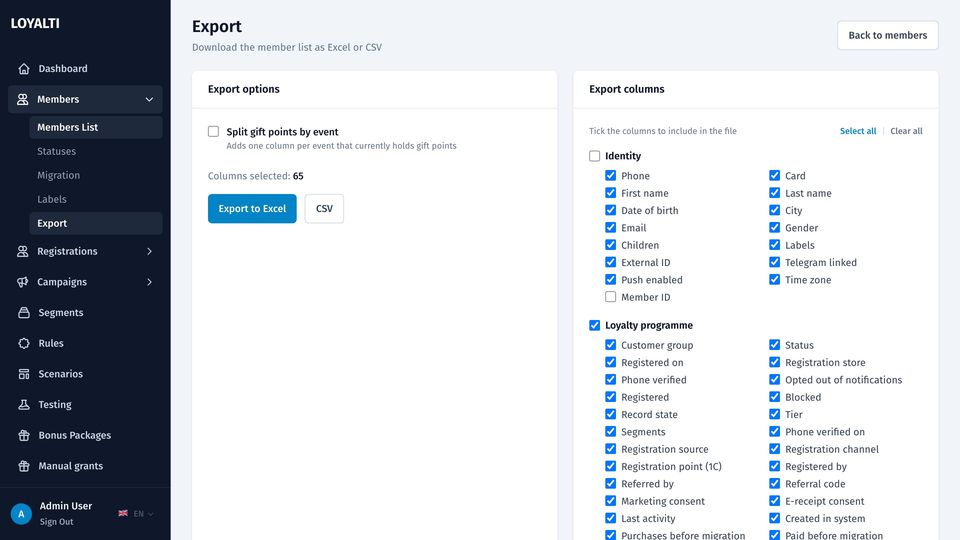Expand the Registrations submenu arrow

tap(149, 251)
